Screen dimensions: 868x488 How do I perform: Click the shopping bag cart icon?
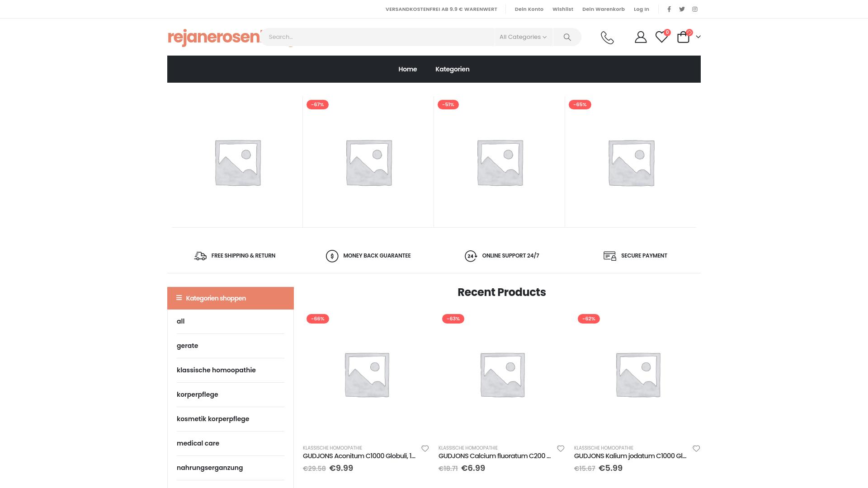683,37
